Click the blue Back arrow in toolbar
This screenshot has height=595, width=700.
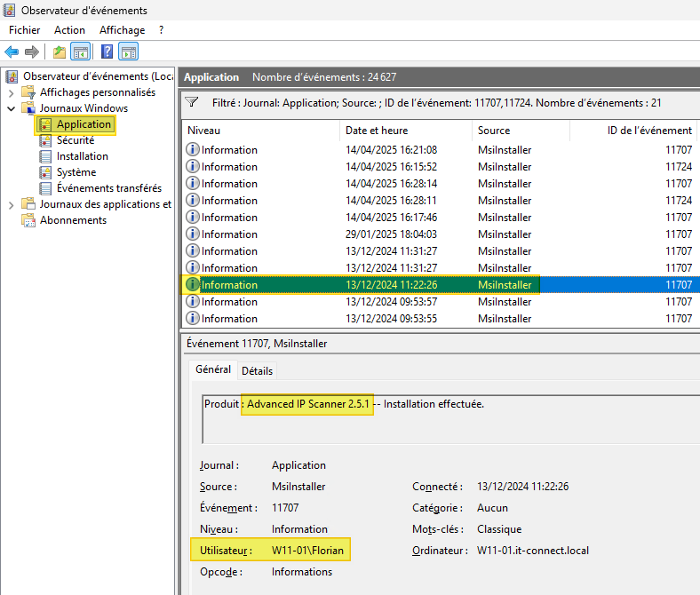coord(12,52)
